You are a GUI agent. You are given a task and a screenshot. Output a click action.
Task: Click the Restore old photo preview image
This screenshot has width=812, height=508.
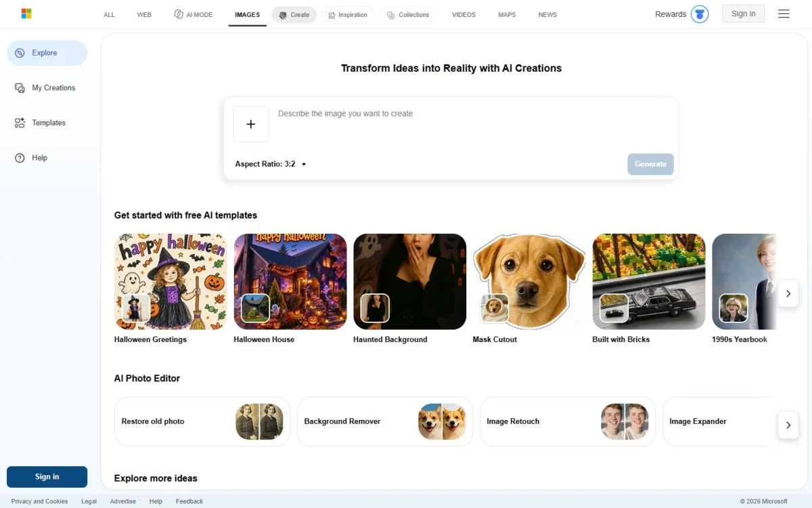[259, 422]
